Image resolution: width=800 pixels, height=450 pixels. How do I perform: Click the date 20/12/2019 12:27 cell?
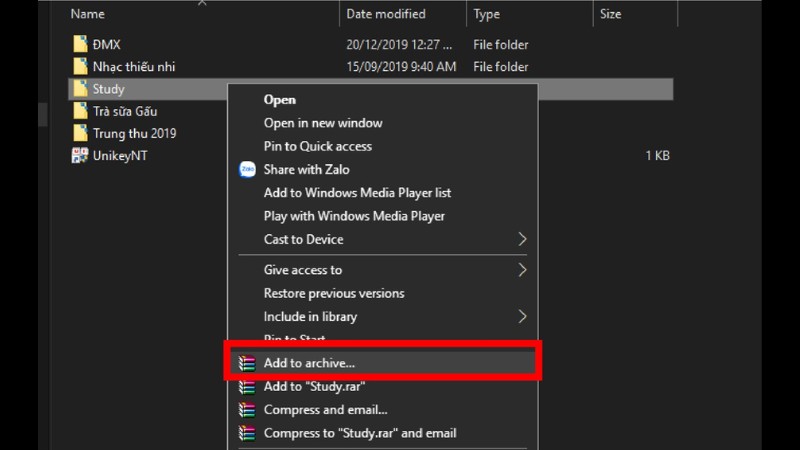[399, 44]
